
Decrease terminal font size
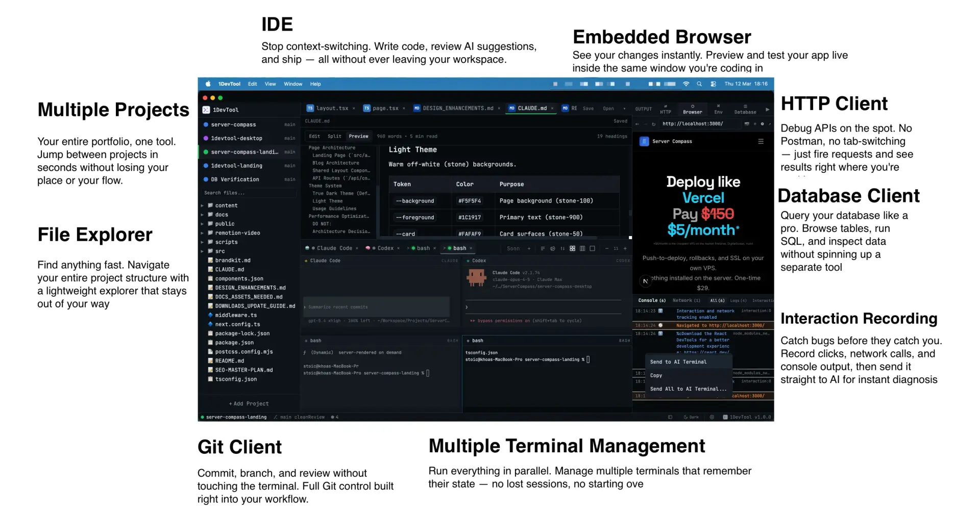click(607, 248)
